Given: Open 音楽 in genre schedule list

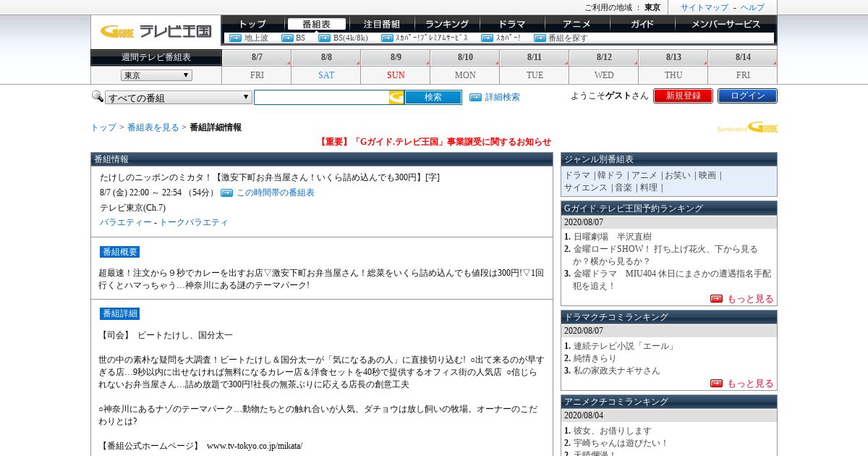Looking at the screenshot, I should click(624, 187).
